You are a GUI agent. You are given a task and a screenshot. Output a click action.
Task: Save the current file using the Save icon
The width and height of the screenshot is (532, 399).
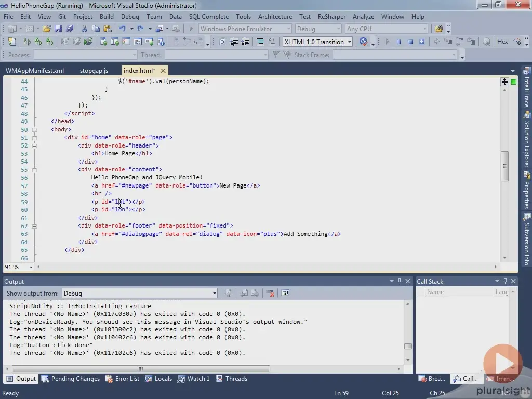[x=57, y=29]
